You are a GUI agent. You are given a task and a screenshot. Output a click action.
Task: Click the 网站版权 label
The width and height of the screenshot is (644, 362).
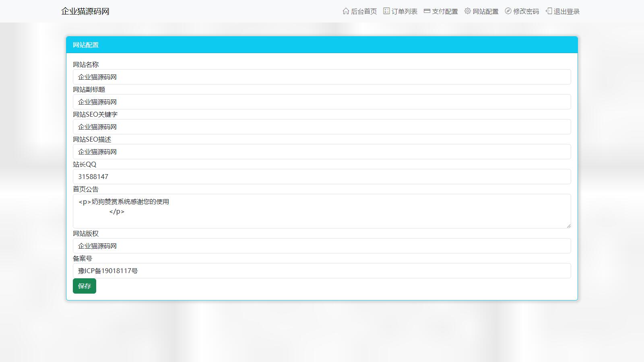(x=86, y=233)
